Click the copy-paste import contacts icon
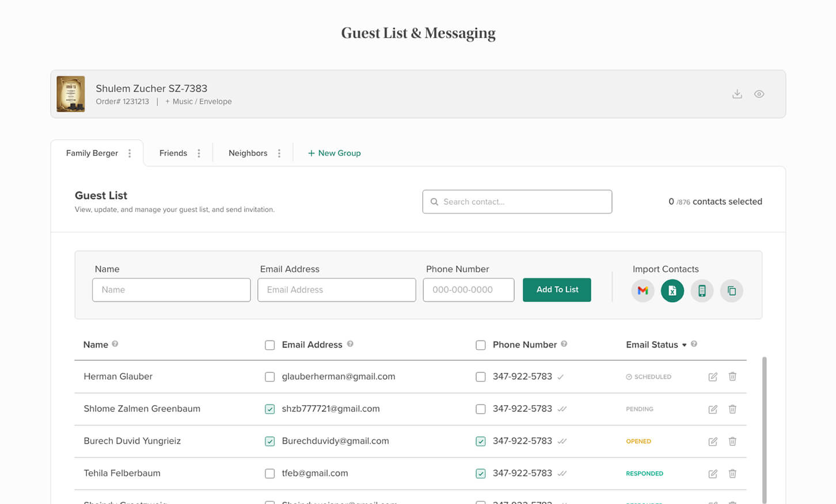Image resolution: width=836 pixels, height=504 pixels. tap(731, 291)
